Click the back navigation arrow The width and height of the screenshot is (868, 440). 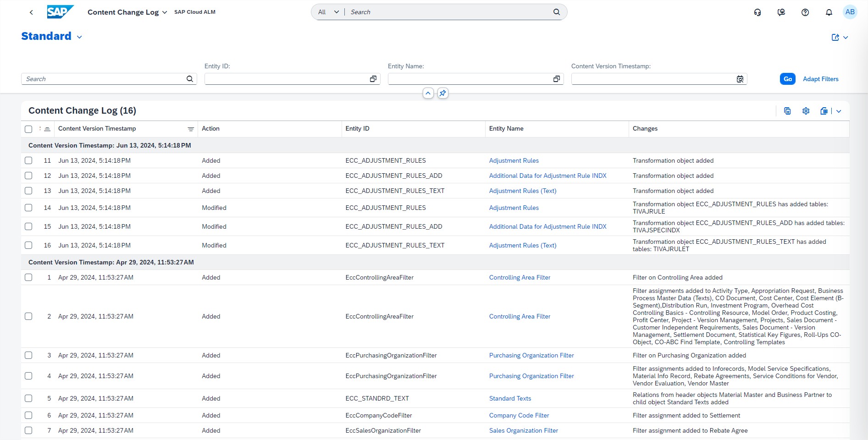coord(31,12)
